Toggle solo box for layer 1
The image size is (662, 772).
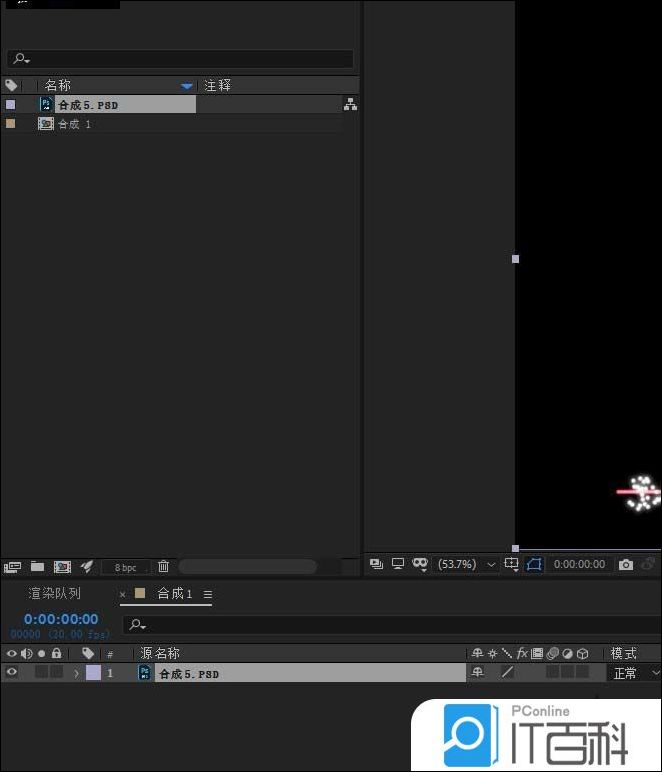point(42,672)
